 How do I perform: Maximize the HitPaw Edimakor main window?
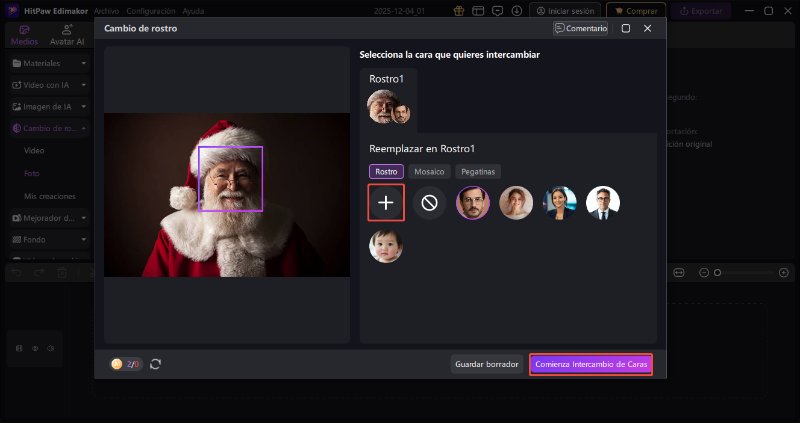(x=768, y=11)
